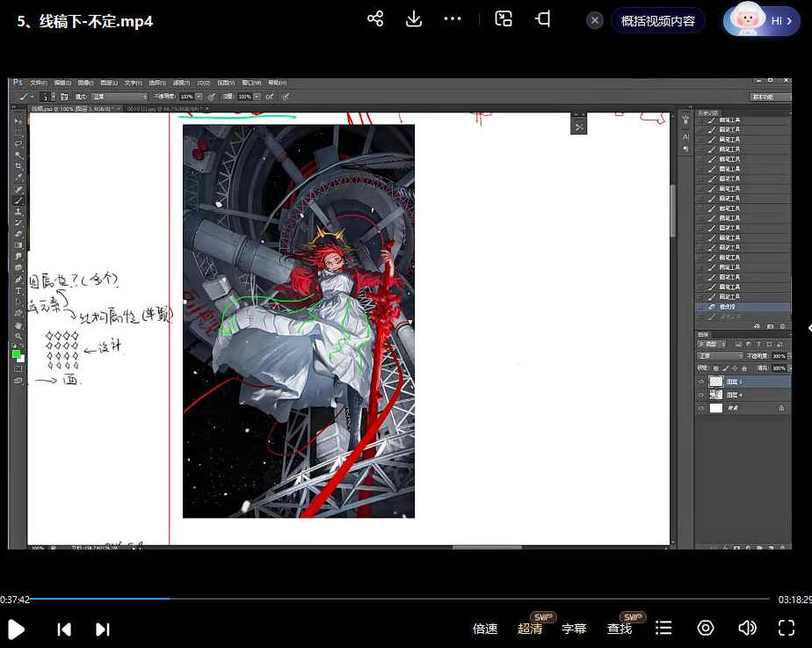Open the brush blend mode dropdown
The height and width of the screenshot is (648, 812).
click(x=118, y=96)
